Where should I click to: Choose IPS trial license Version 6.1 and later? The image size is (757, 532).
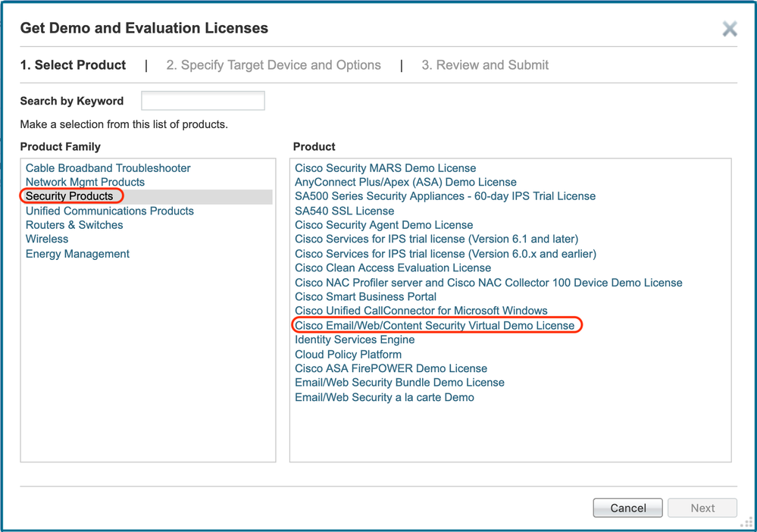tap(436, 239)
